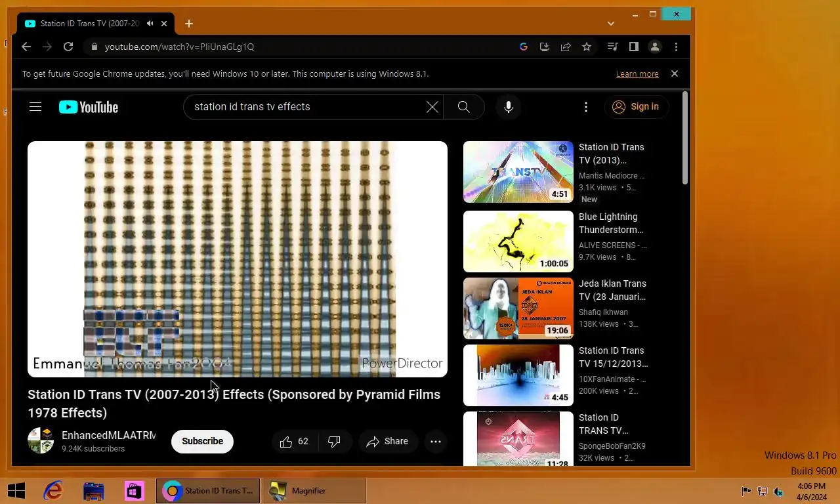This screenshot has height=504, width=840.
Task: Launch Internet Explorer from the taskbar
Action: pyautogui.click(x=53, y=491)
